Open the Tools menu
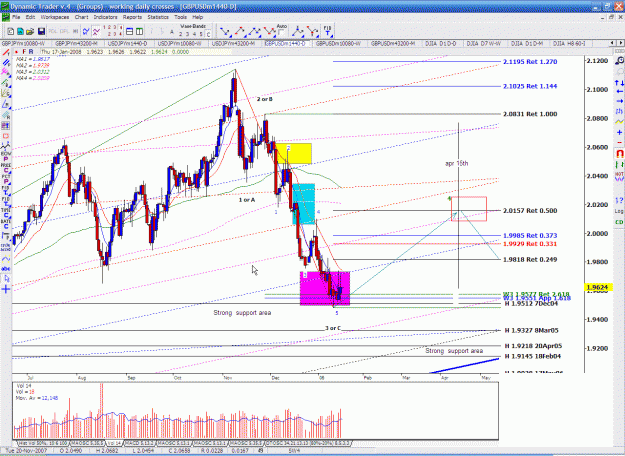625x456 pixels. pos(180,17)
